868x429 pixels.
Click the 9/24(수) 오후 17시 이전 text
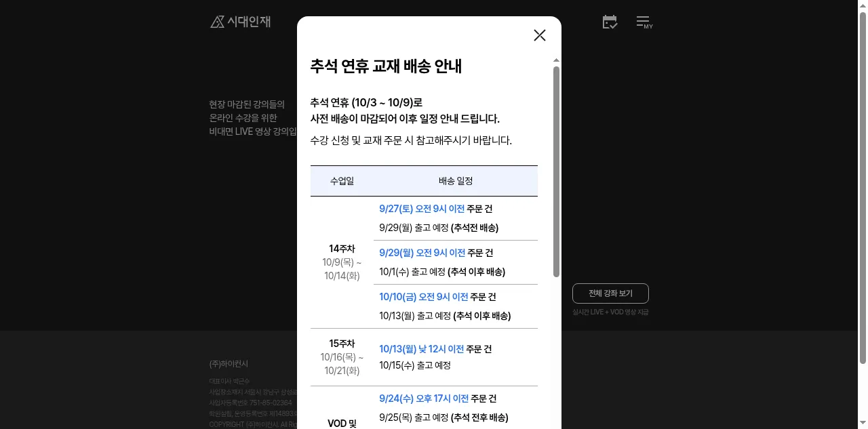click(x=424, y=399)
